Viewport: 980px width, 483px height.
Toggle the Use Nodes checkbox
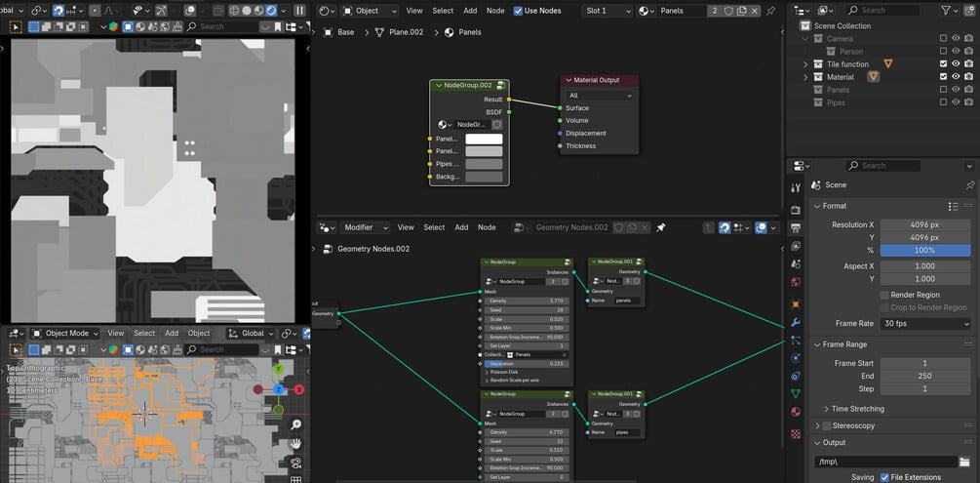coord(518,11)
